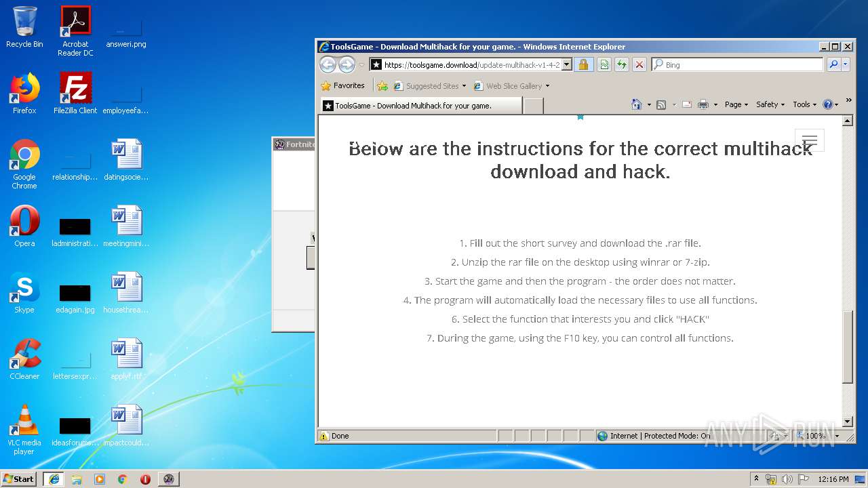Expand the search provider dropdown arrow
This screenshot has height=488, width=868.
point(846,65)
